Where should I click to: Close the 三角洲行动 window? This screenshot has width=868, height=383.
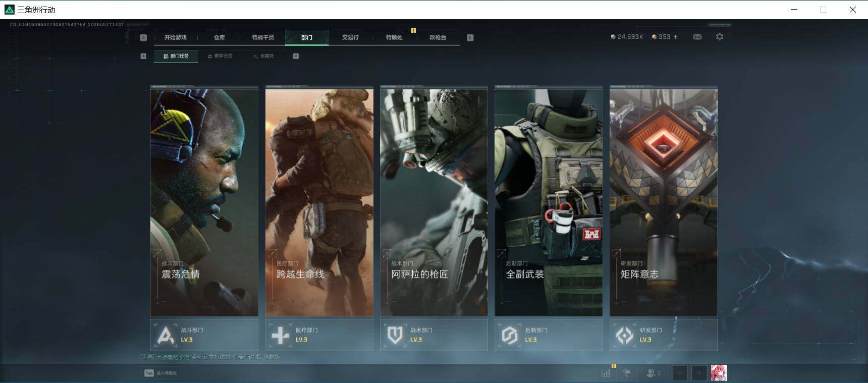tap(853, 10)
